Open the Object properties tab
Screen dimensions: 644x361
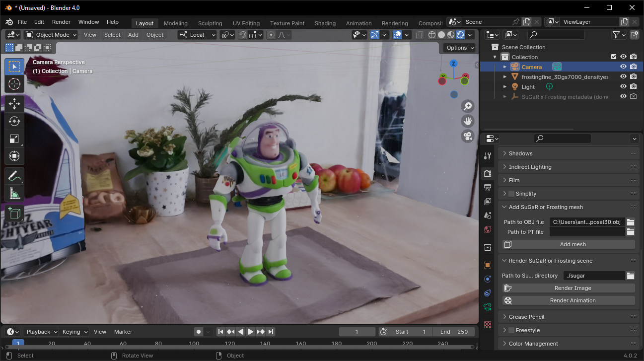(x=488, y=265)
